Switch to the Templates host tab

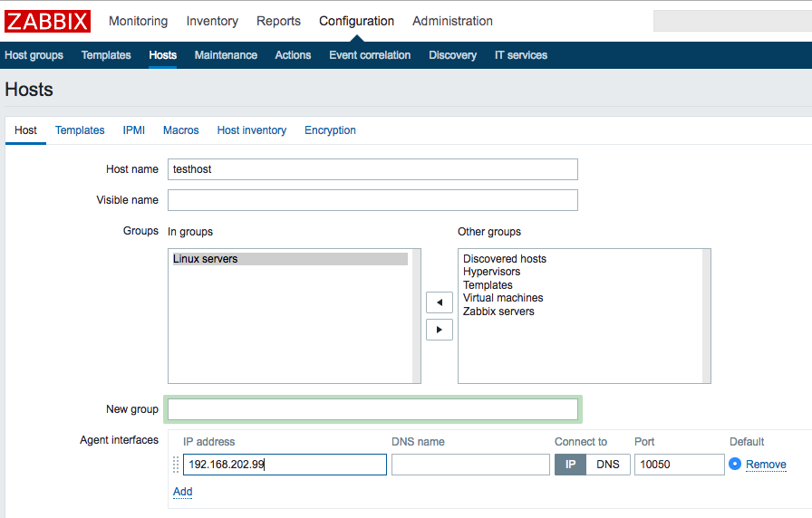coord(80,130)
